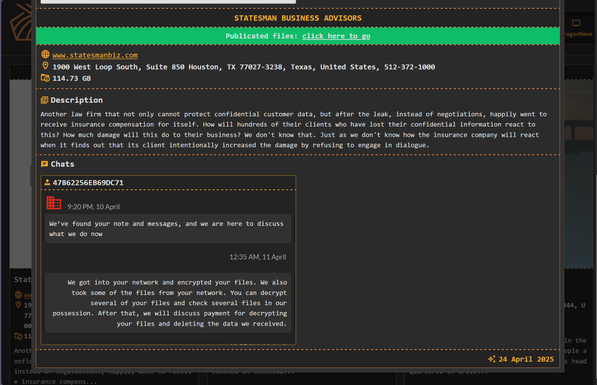Click the Chats section speech bubble icon

pos(45,164)
